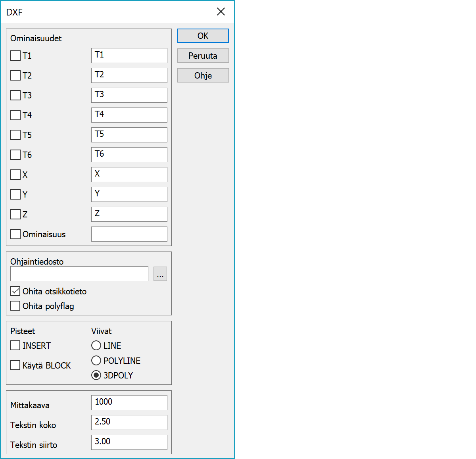Close the DXF dialog window
Image resolution: width=476 pixels, height=459 pixels.
[x=221, y=12]
